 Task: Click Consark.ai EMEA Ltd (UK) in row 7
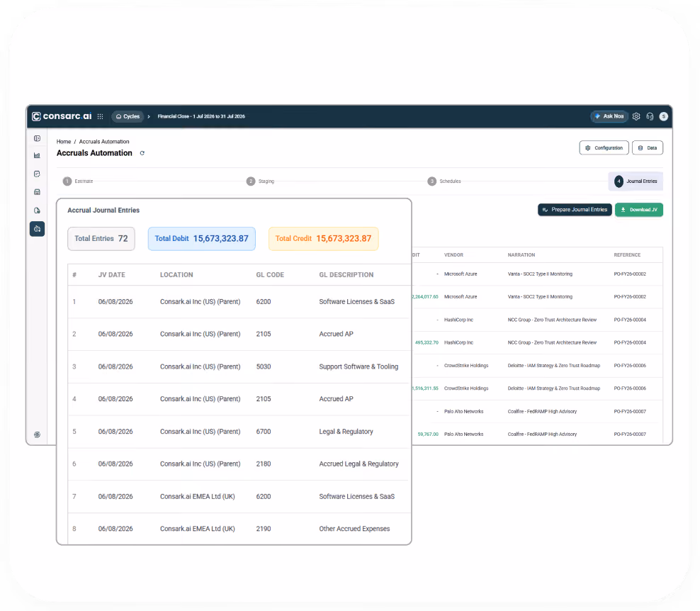[198, 497]
